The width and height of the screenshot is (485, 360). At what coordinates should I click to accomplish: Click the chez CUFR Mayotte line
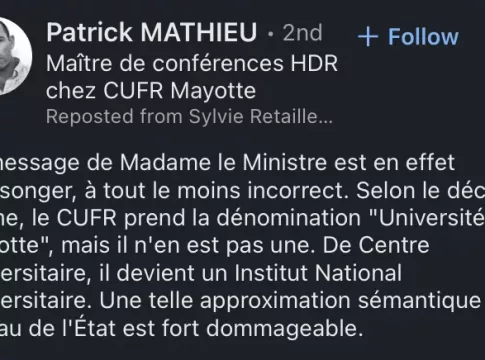151,90
